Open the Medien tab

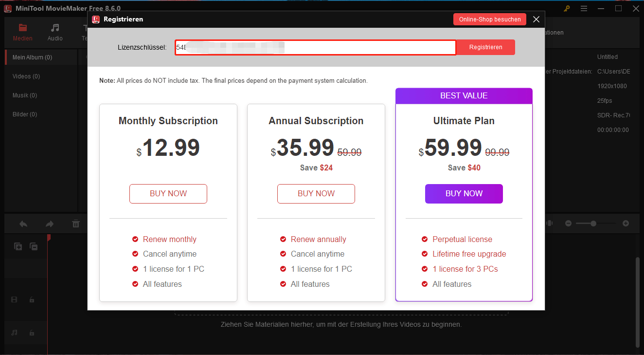click(23, 33)
